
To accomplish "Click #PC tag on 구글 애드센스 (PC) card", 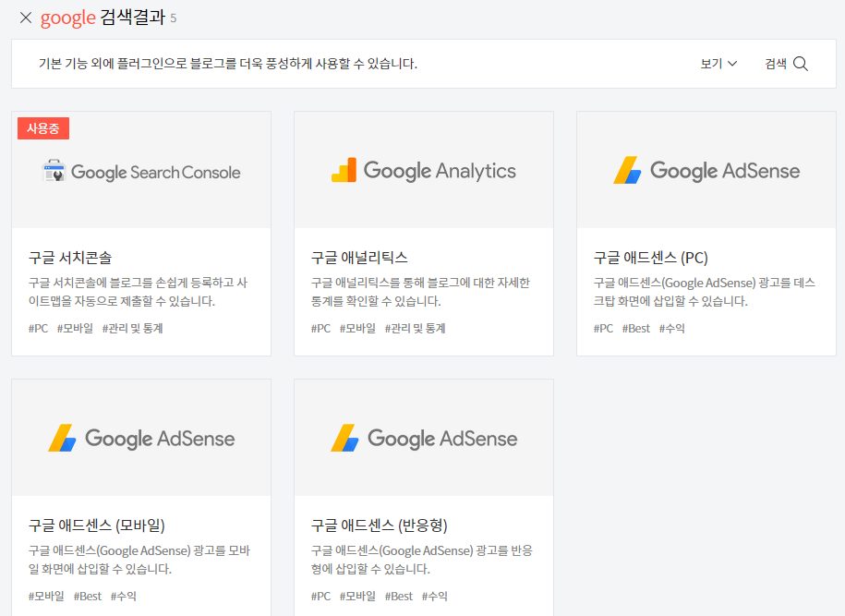I will click(x=603, y=328).
